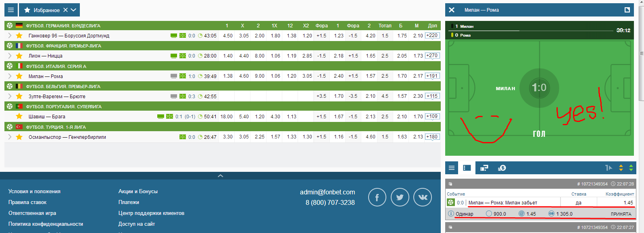Click admin@fonbet.com email link
644x233 pixels.
pyautogui.click(x=327, y=192)
